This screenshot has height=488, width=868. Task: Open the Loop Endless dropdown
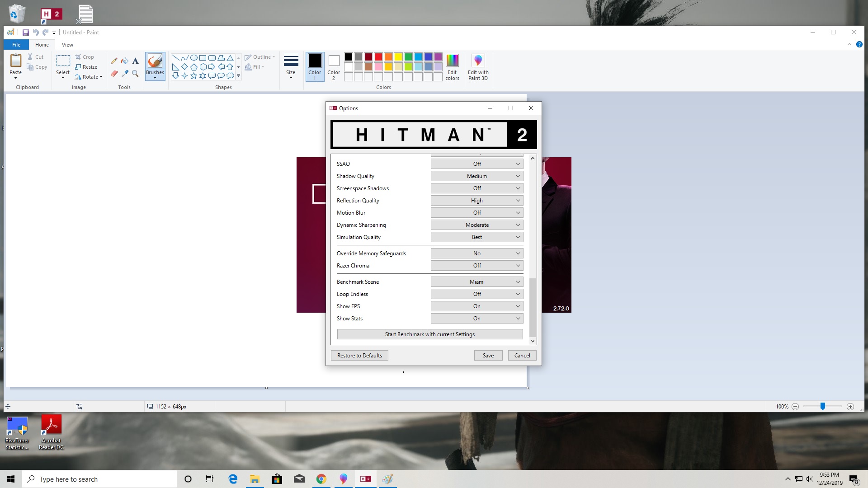[x=477, y=294]
